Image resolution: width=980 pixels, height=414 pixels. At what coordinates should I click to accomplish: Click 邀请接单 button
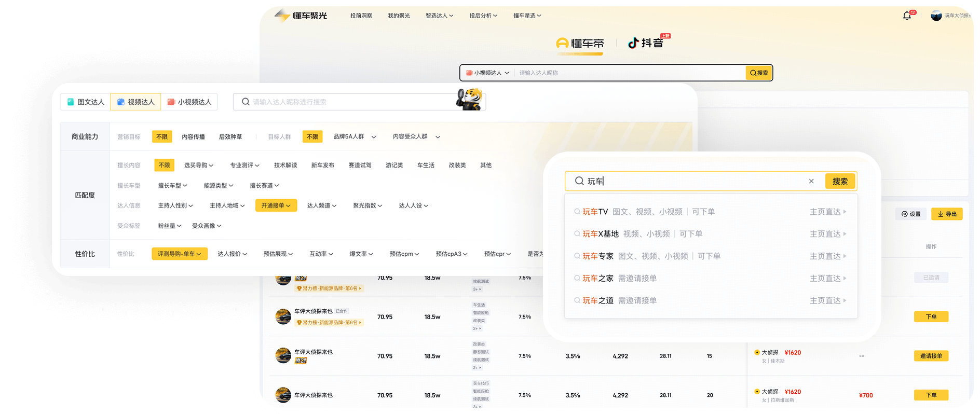point(931,356)
